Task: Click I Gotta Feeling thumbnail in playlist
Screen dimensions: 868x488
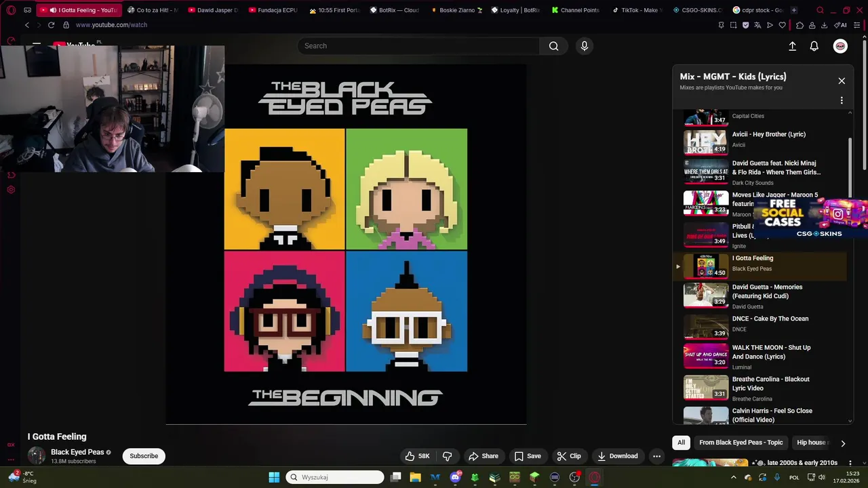Action: 706,265
